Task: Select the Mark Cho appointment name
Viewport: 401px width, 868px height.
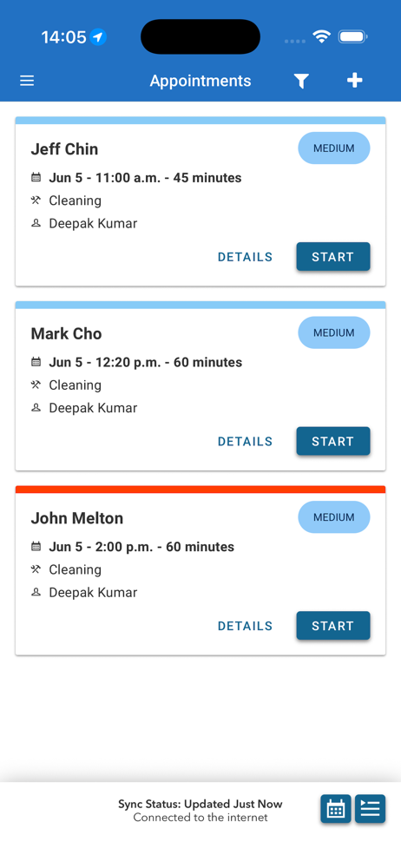Action: [x=67, y=334]
